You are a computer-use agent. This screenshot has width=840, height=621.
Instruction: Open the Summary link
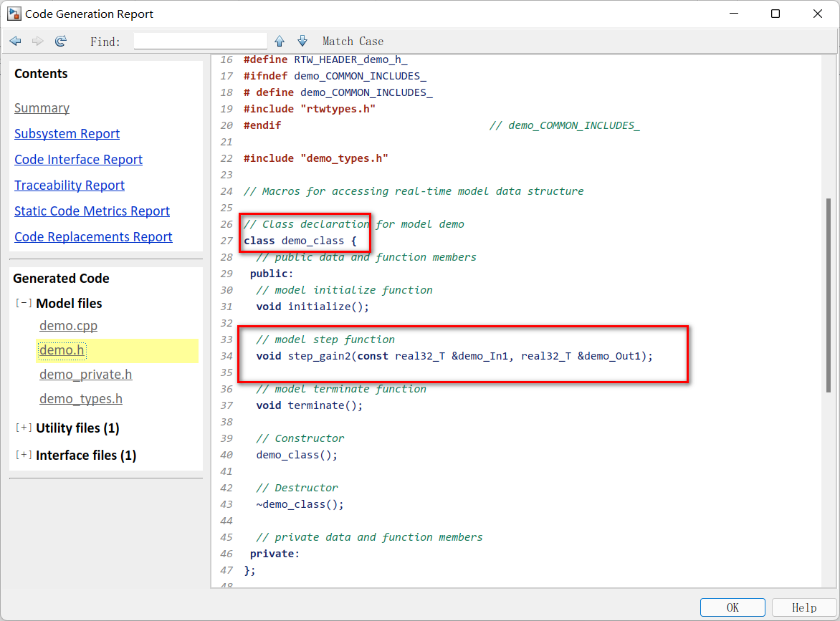click(42, 108)
